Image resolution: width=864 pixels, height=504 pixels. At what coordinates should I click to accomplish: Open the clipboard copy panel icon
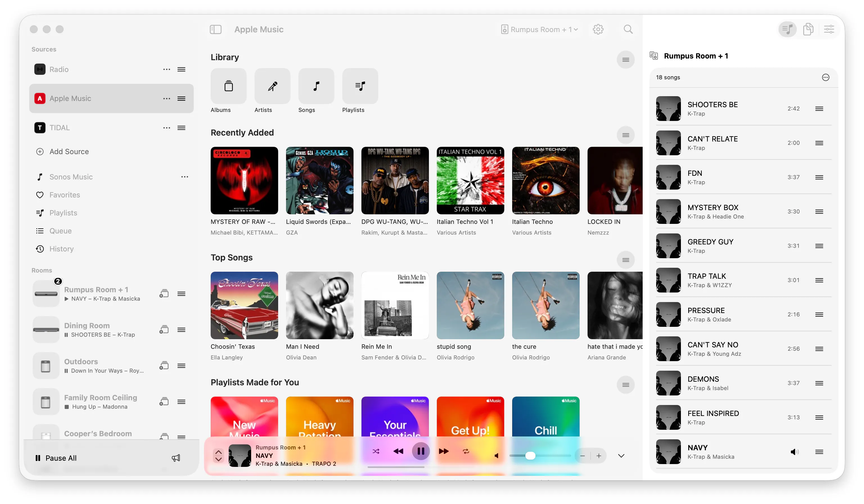808,29
